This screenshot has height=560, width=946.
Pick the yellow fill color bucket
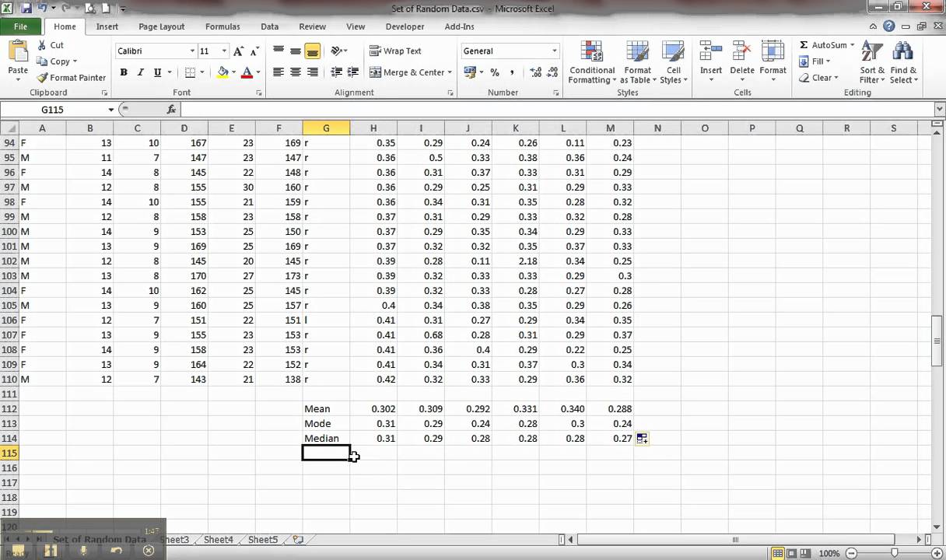click(222, 72)
